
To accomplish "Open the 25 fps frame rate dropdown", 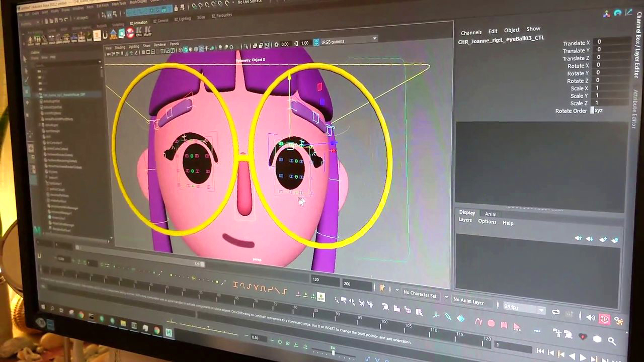I will point(524,308).
